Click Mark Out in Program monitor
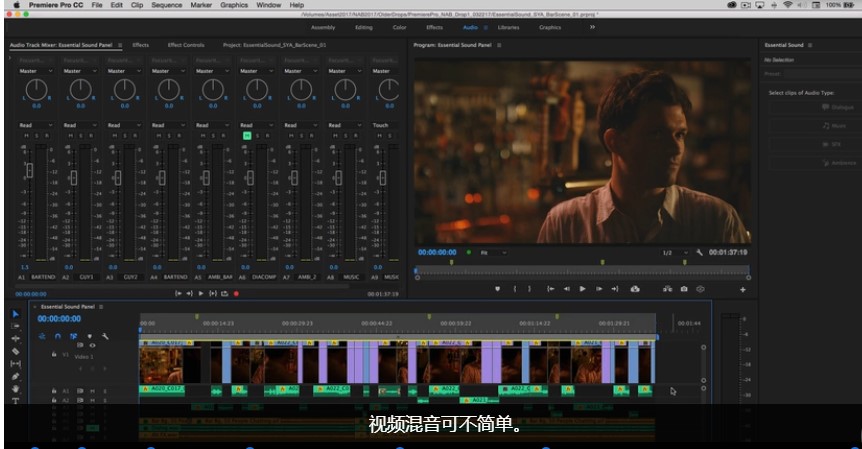 pos(529,289)
